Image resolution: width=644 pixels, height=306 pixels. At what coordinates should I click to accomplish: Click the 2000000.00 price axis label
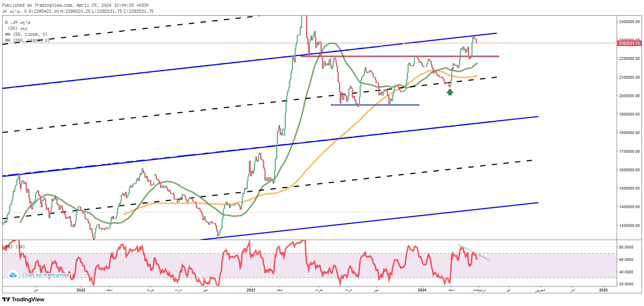(629, 96)
